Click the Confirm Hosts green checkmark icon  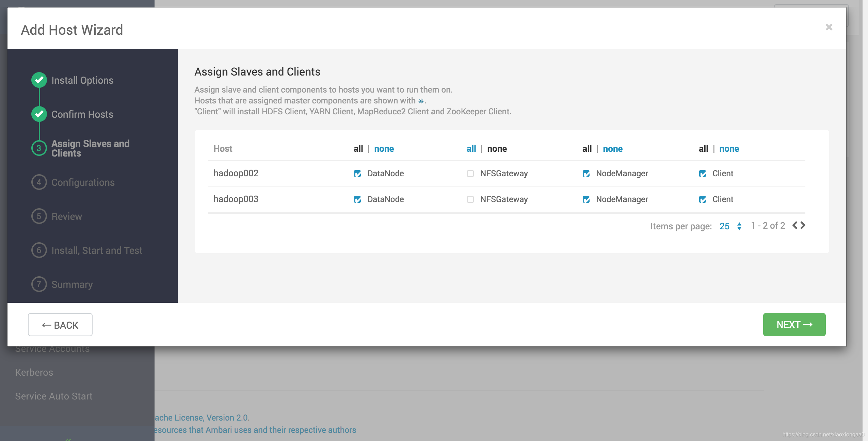(39, 114)
